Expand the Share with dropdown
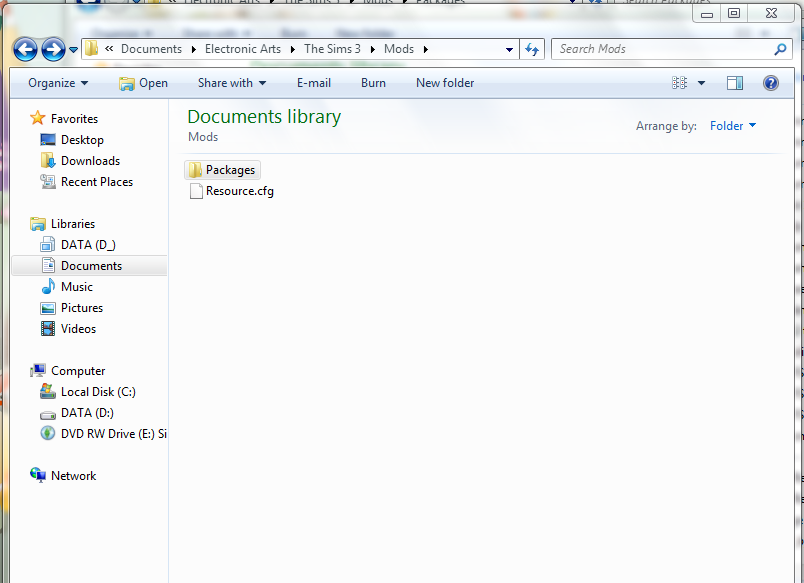804x583 pixels. tap(232, 83)
